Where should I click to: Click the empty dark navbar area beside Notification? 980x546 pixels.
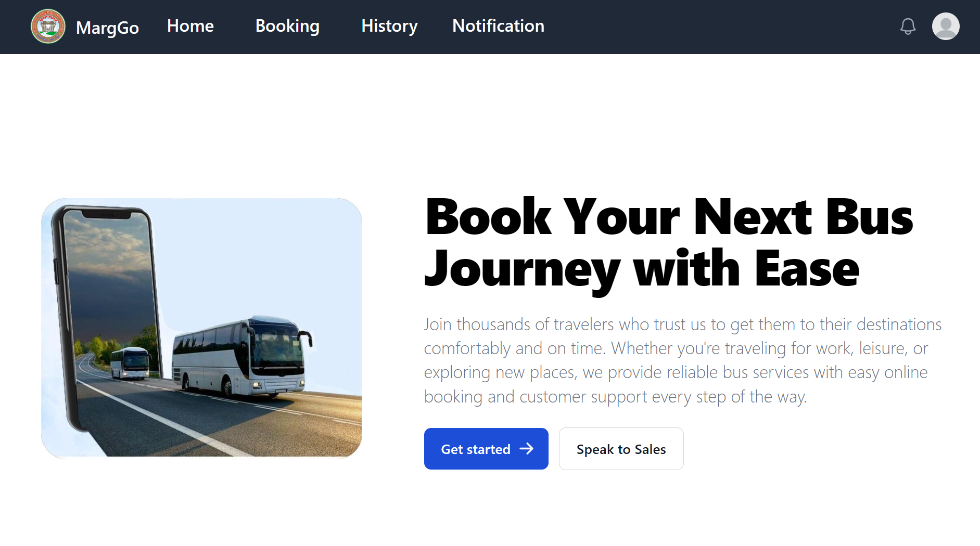click(x=718, y=27)
